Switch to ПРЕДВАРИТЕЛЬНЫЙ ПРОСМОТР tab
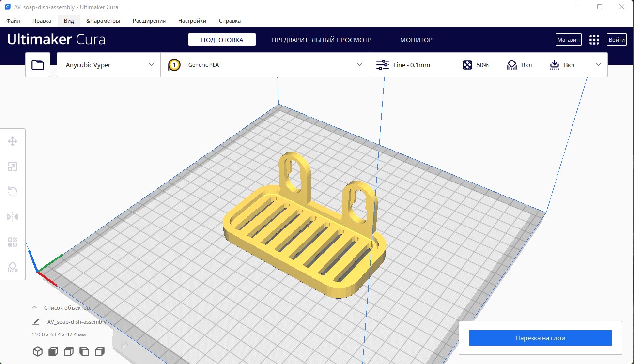This screenshot has width=634, height=364. (x=322, y=40)
